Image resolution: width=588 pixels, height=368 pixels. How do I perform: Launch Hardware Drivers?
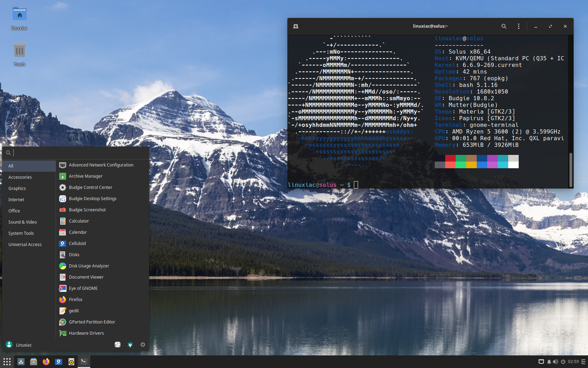coord(103,333)
